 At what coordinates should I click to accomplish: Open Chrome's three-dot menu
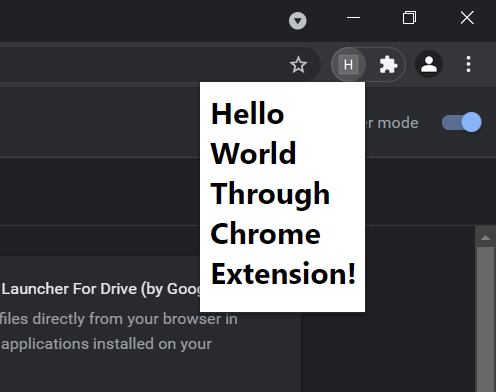468,64
